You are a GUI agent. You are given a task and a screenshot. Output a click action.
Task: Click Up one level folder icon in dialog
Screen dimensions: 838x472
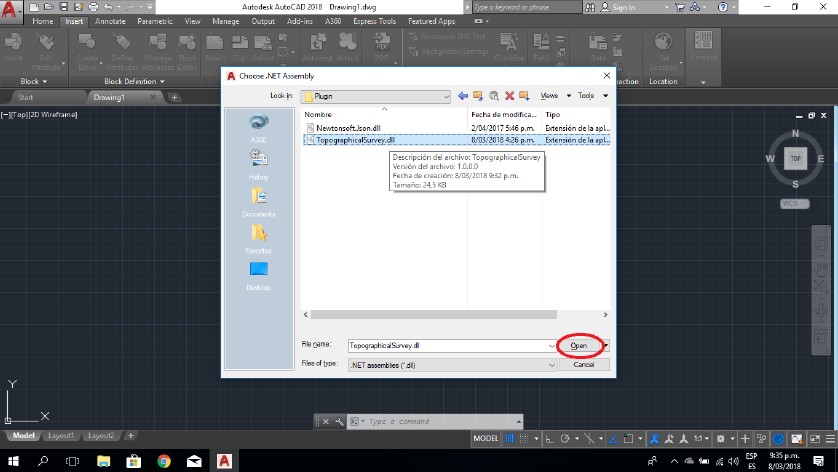pos(478,96)
